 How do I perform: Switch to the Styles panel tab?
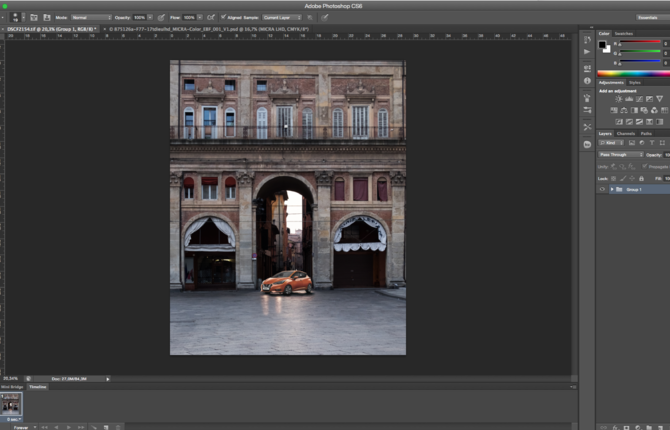pyautogui.click(x=635, y=82)
